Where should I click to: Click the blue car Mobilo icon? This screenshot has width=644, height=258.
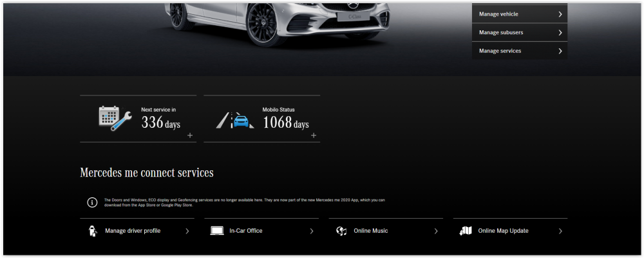[235, 120]
